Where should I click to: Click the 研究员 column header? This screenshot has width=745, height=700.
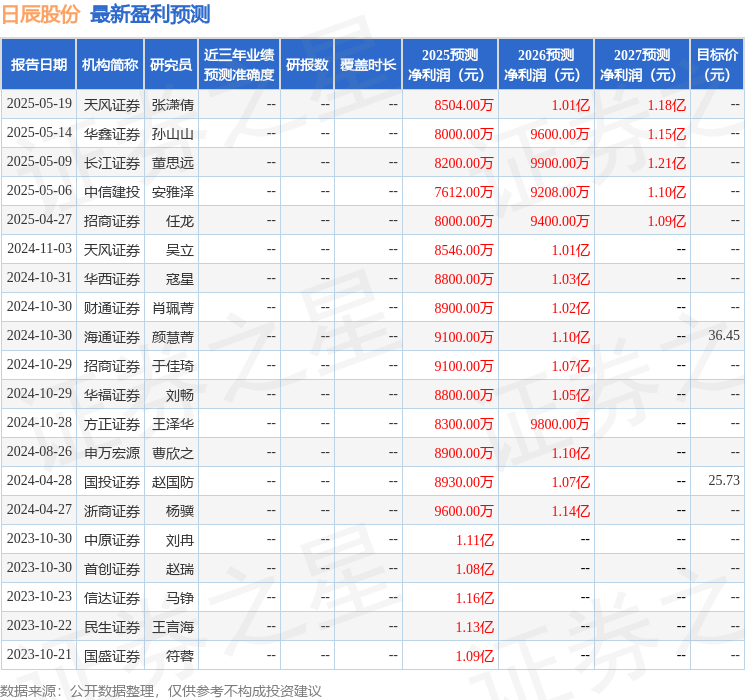pyautogui.click(x=171, y=64)
